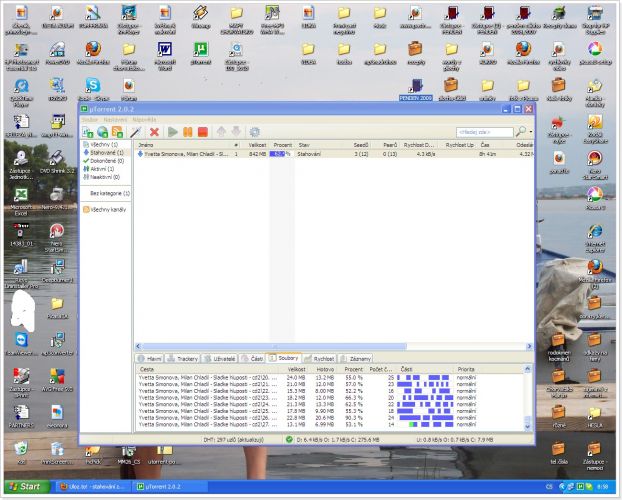The width and height of the screenshot is (622, 500).
Task: Select Bez kategorie (1) label in sidebar
Action: 110,193
